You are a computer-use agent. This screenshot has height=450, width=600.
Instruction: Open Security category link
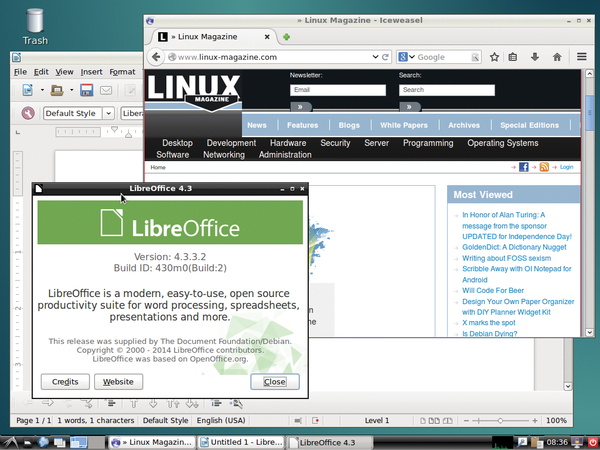(335, 143)
